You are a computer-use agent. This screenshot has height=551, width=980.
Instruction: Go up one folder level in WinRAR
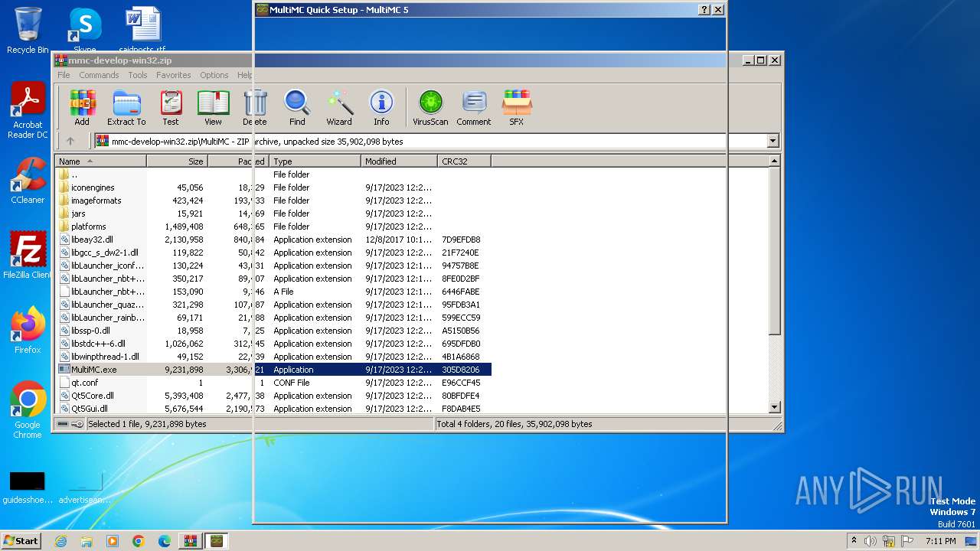70,141
